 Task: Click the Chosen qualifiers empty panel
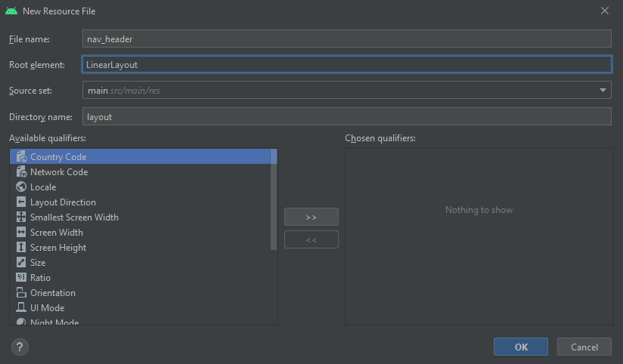click(x=479, y=236)
